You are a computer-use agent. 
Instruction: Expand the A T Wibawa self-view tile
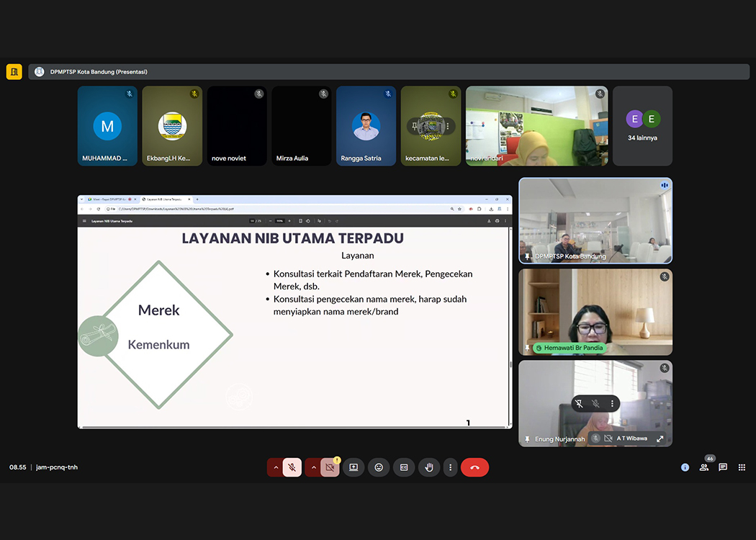660,438
